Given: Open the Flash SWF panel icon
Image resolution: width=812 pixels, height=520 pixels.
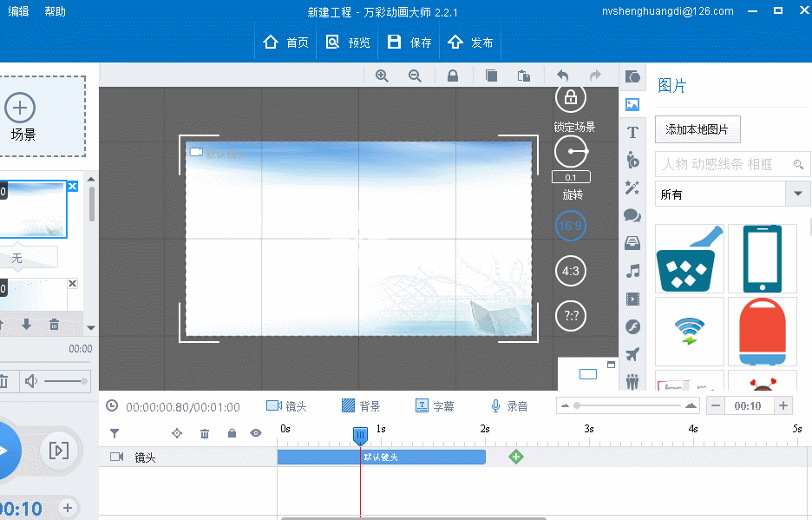Looking at the screenshot, I should (x=632, y=326).
